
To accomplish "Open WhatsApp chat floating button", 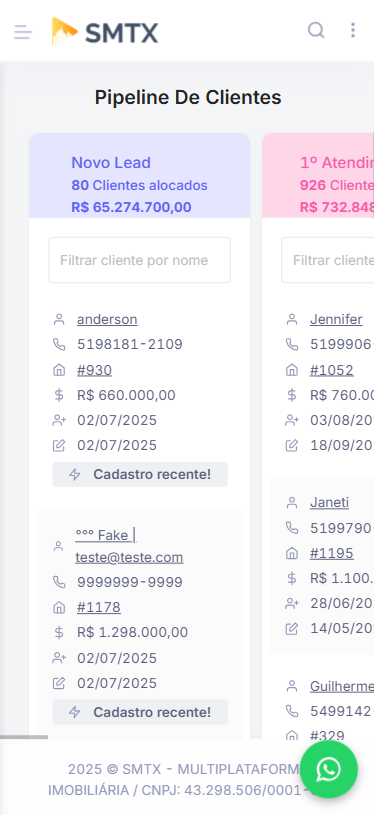I will pos(329,769).
